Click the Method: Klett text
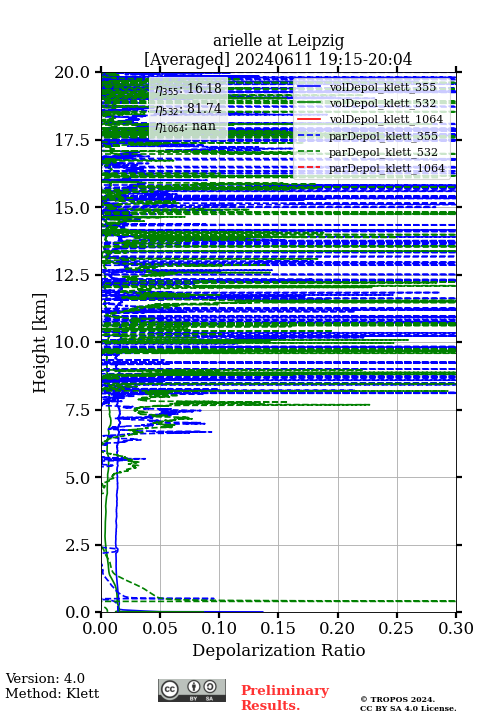This screenshot has width=480, height=720. point(52,693)
